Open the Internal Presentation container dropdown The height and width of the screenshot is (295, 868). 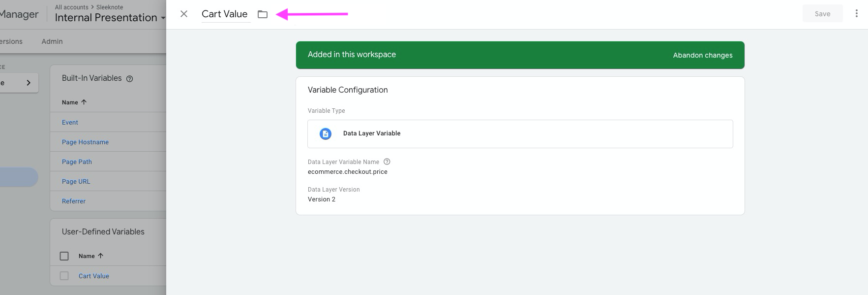point(162,18)
